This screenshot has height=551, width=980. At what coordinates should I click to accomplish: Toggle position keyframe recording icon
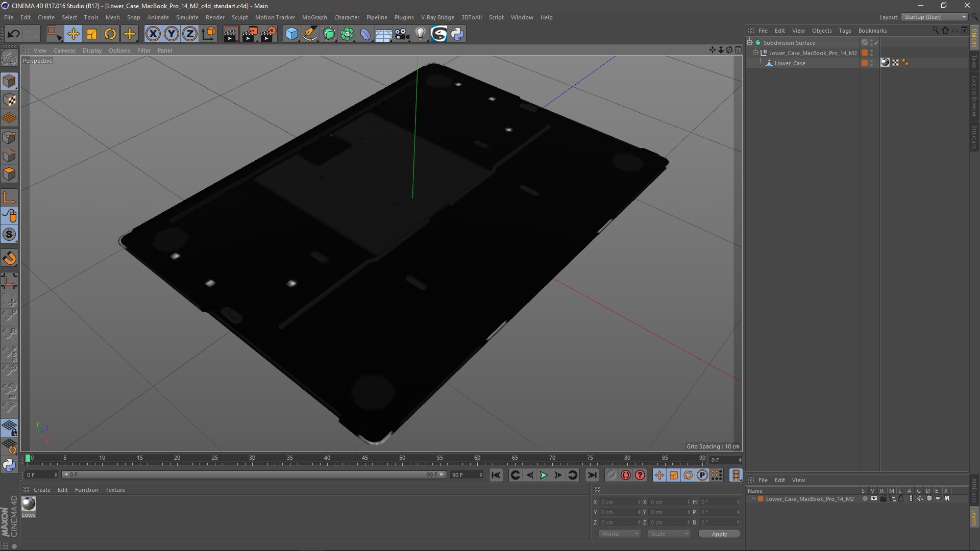pos(659,475)
